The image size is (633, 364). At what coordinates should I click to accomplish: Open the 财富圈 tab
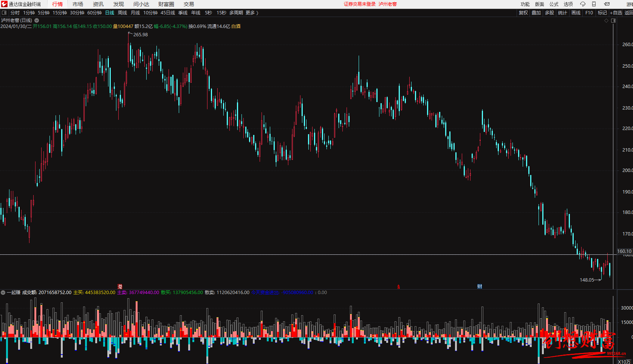tap(166, 4)
